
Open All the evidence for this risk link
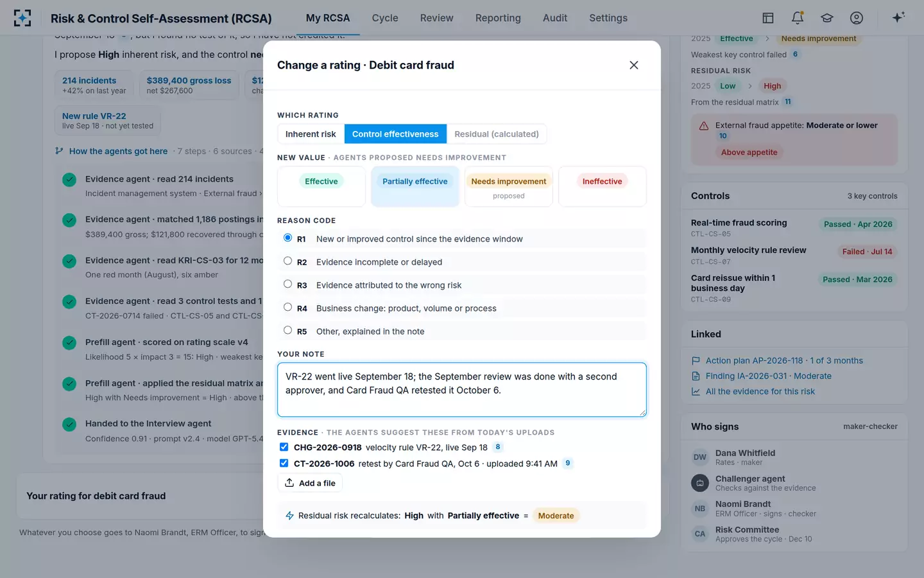760,392
